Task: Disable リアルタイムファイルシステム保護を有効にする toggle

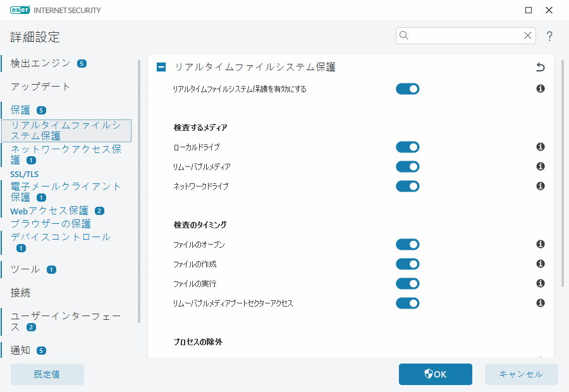Action: coord(408,89)
